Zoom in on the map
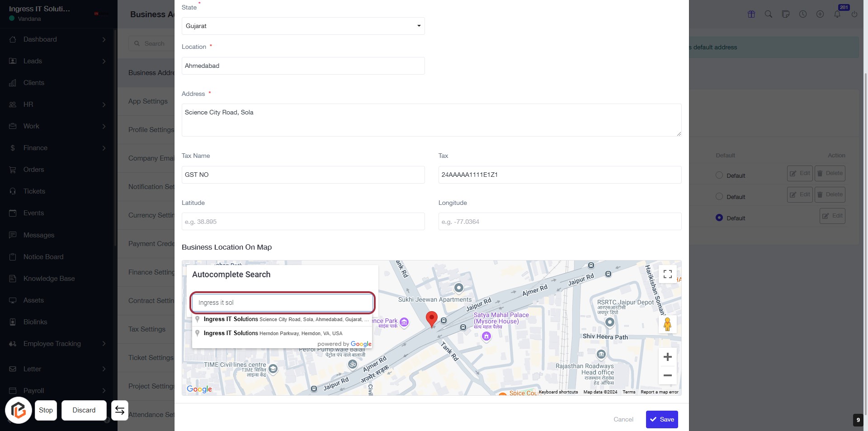This screenshot has width=868, height=431. (667, 357)
